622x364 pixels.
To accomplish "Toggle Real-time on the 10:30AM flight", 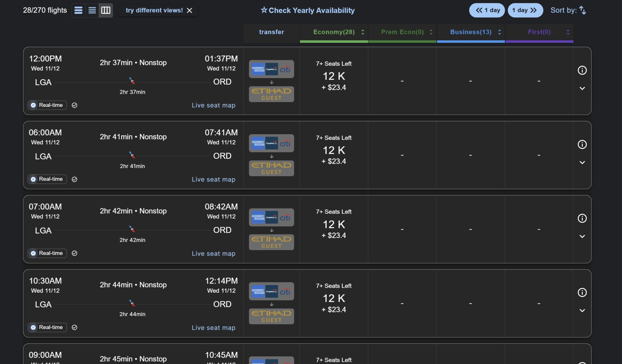I will (x=47, y=327).
